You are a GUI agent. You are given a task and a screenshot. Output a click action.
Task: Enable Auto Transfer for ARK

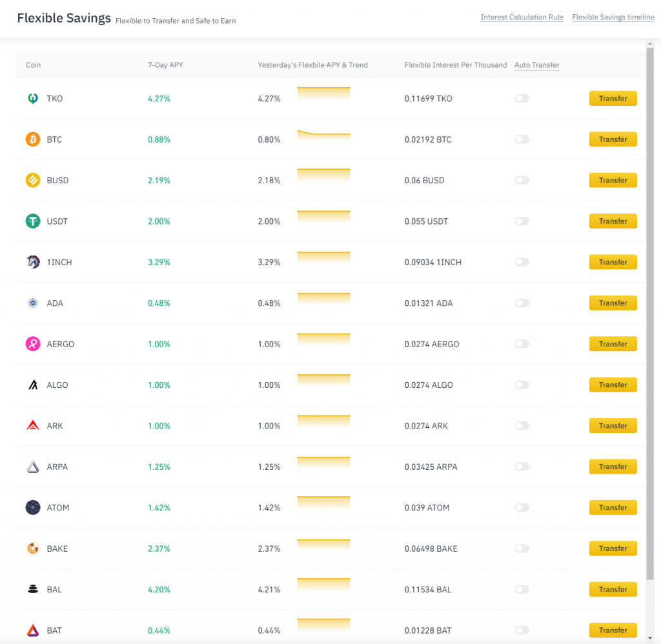point(522,426)
